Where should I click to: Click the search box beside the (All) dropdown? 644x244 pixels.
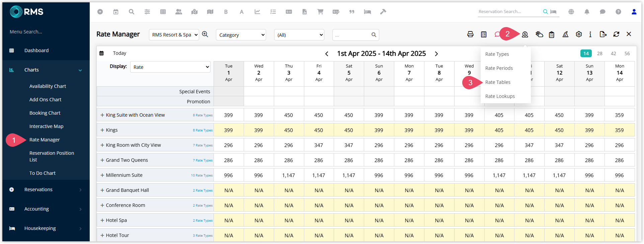click(x=356, y=35)
